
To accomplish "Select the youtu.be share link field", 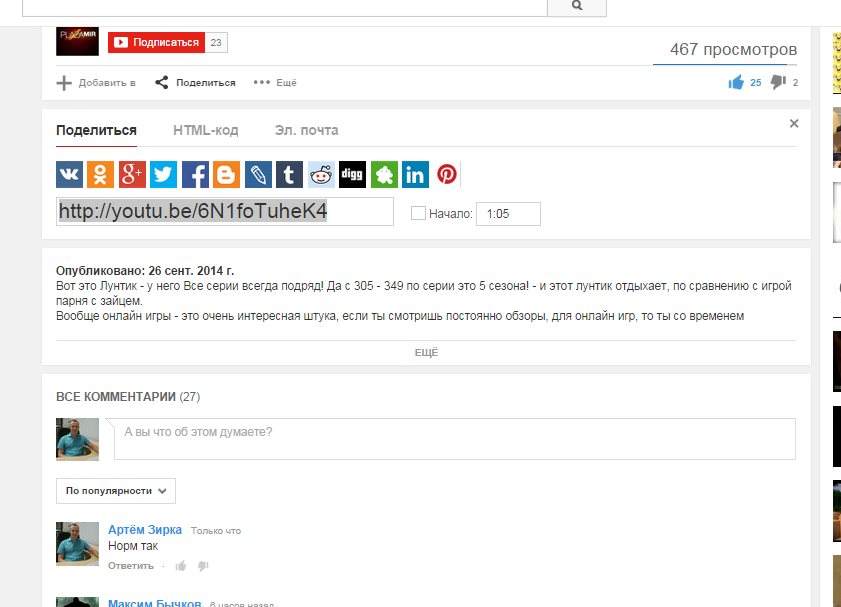I will tap(225, 211).
